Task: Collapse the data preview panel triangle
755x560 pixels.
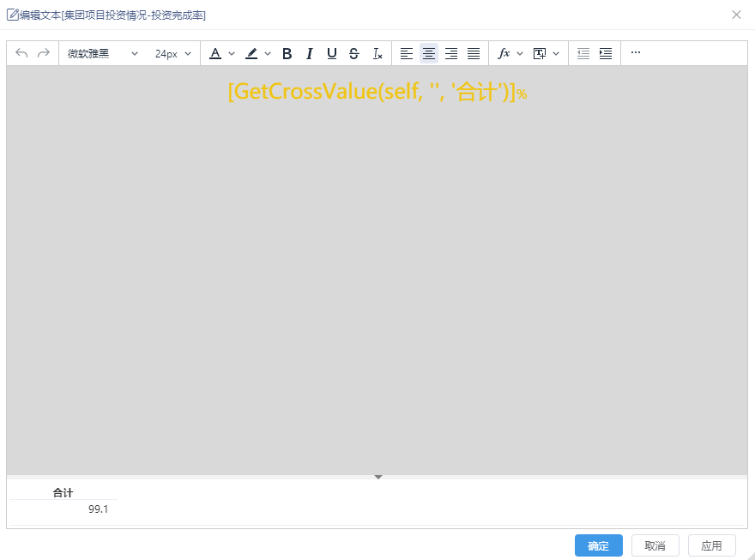Action: [x=378, y=478]
